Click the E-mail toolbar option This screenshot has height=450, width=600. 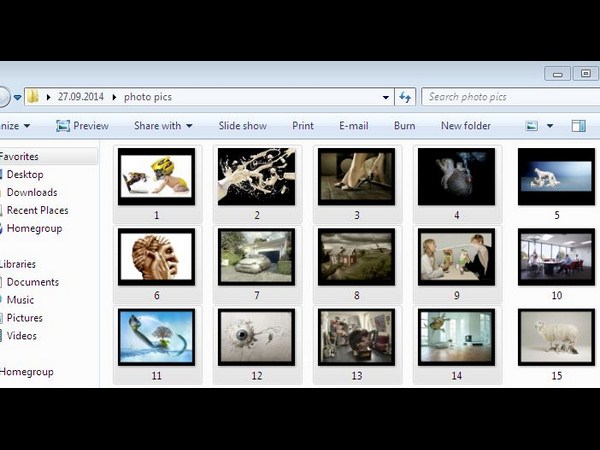354,126
